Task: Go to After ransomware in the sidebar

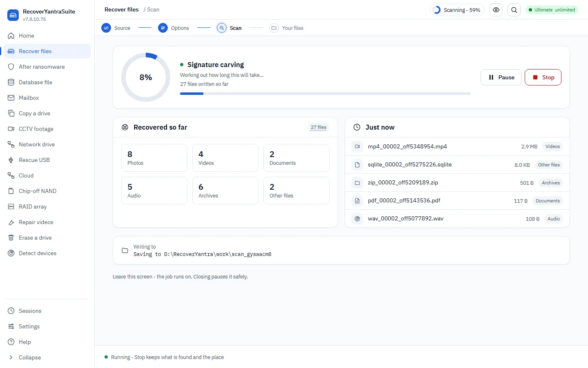Action: pos(47,67)
